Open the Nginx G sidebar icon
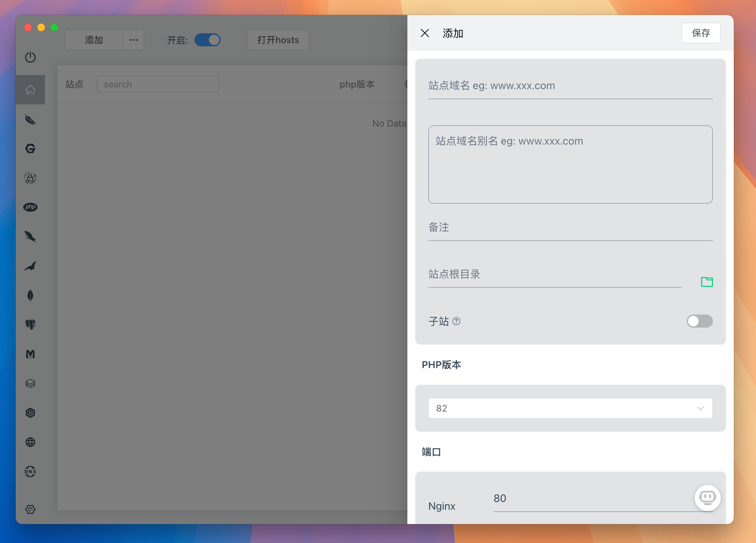The width and height of the screenshot is (756, 543). coord(30,148)
